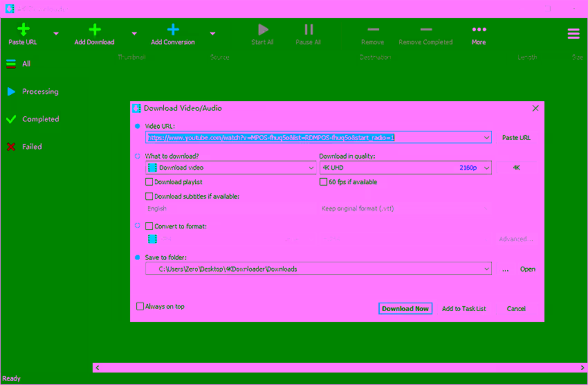Sort by the Destination column header
This screenshot has width=588, height=385.
pos(376,57)
